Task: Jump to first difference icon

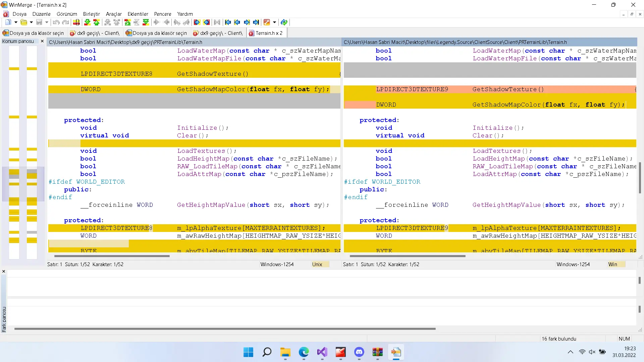Action: pyautogui.click(x=127, y=22)
